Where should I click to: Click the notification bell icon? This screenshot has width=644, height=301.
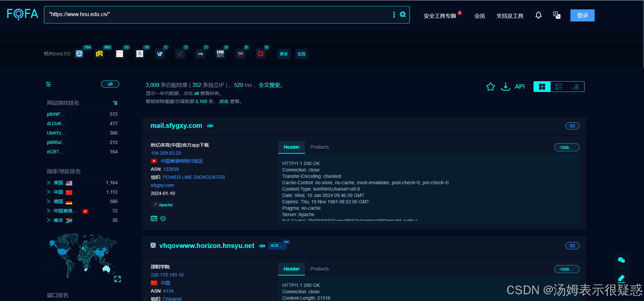538,15
